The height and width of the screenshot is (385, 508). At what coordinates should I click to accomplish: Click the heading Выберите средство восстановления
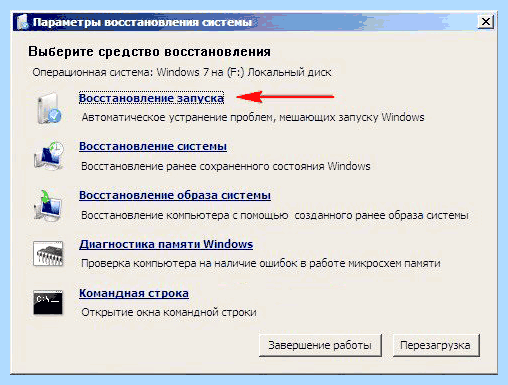149,52
